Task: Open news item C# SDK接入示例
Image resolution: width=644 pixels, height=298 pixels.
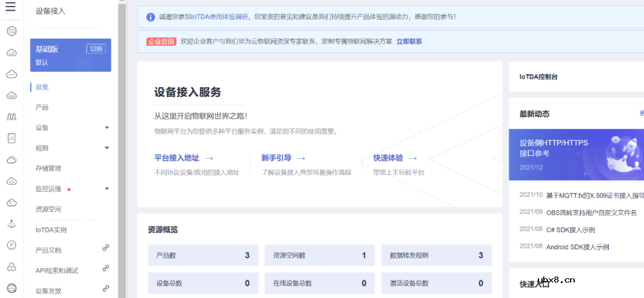Action: click(x=571, y=230)
